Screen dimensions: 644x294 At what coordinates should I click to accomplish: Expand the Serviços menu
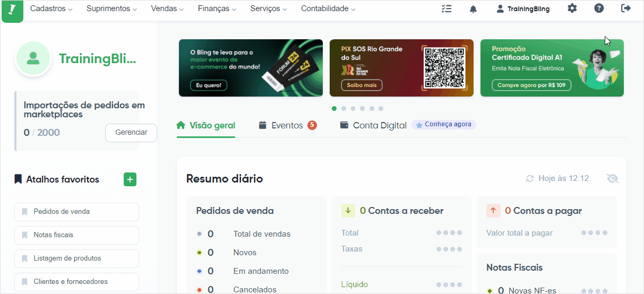coord(269,8)
